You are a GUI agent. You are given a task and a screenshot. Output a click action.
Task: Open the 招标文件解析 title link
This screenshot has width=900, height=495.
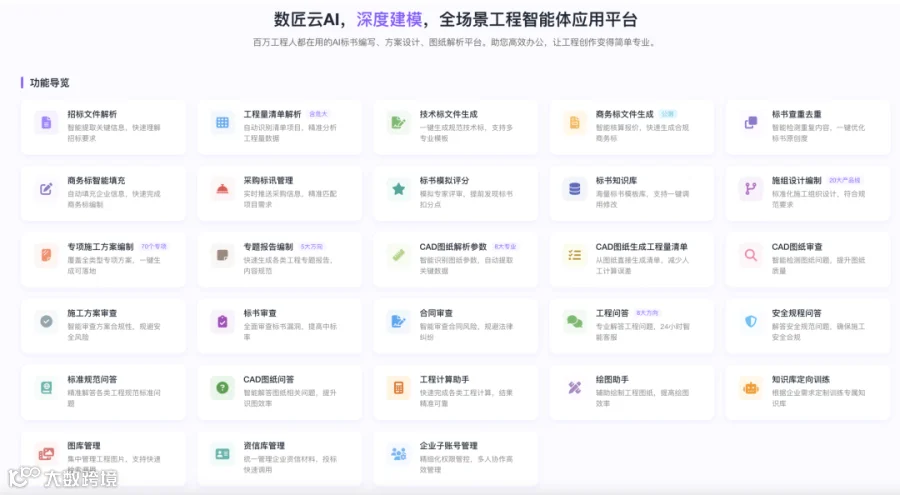click(x=92, y=114)
